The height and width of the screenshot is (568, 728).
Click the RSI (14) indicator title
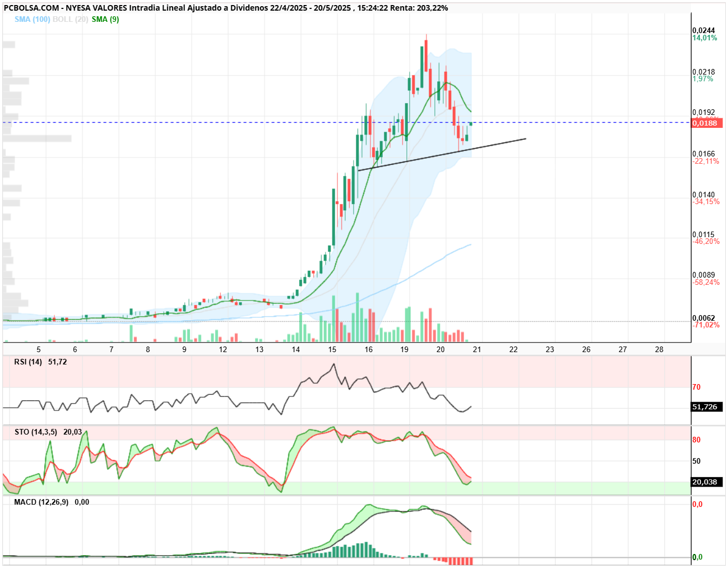click(x=28, y=362)
